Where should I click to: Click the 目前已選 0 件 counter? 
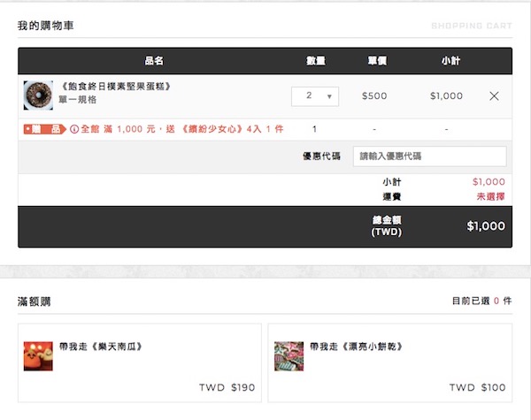(x=482, y=301)
